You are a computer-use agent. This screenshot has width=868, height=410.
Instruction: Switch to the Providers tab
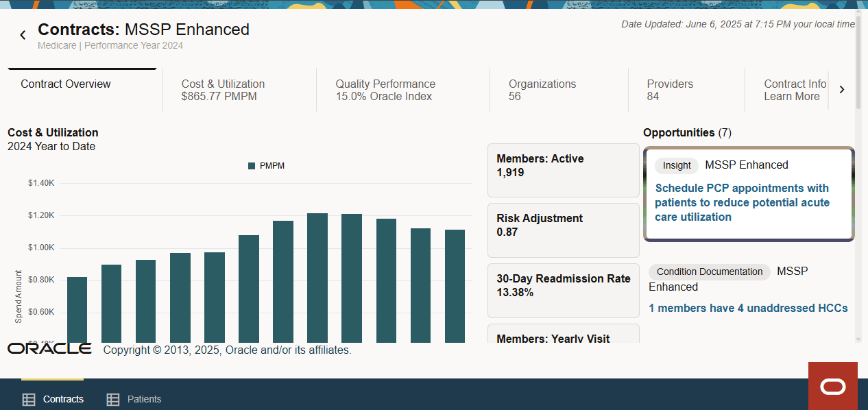tap(687, 91)
